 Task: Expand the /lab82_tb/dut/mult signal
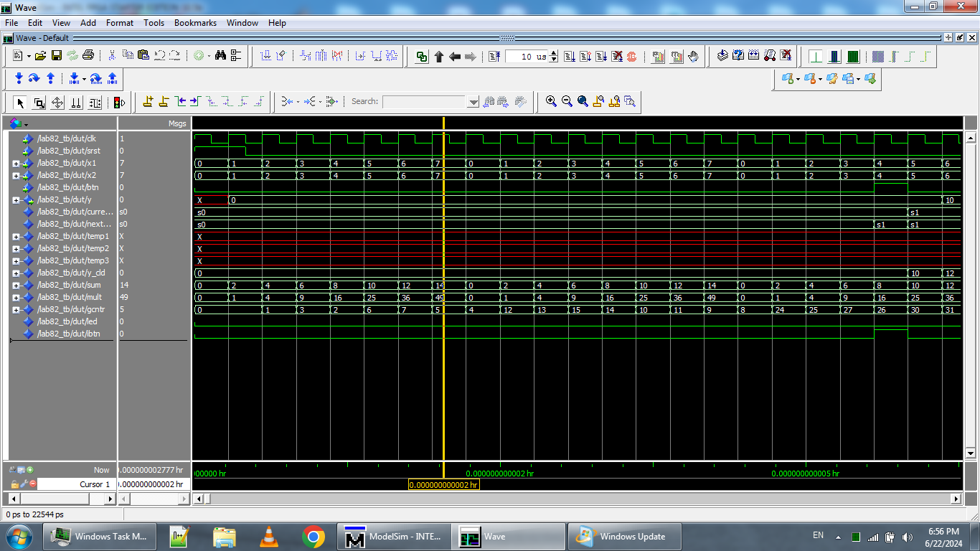pyautogui.click(x=16, y=298)
